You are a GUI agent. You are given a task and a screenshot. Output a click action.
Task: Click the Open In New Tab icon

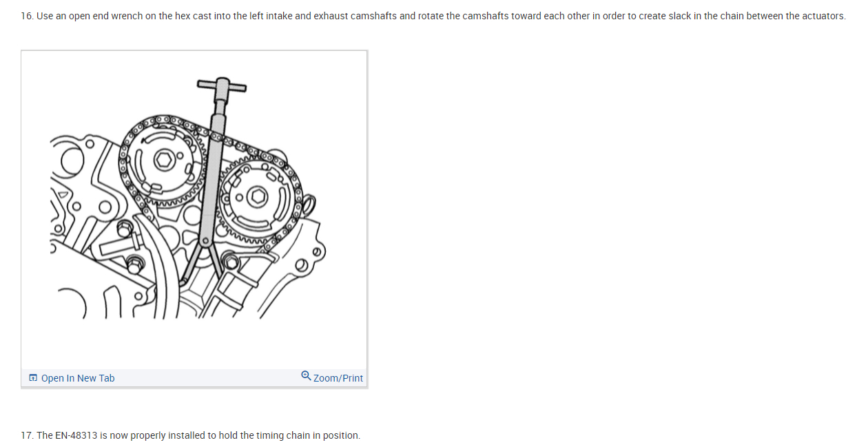tap(33, 378)
